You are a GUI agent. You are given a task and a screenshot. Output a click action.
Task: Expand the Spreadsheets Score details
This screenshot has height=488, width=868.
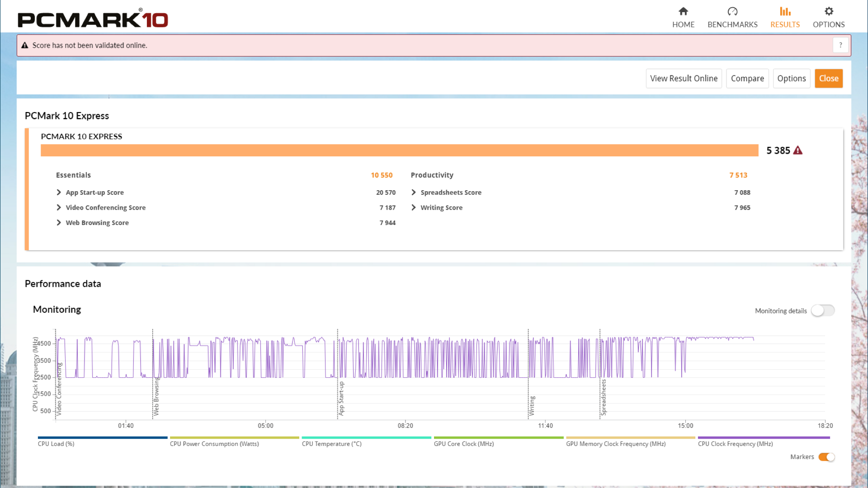[413, 192]
